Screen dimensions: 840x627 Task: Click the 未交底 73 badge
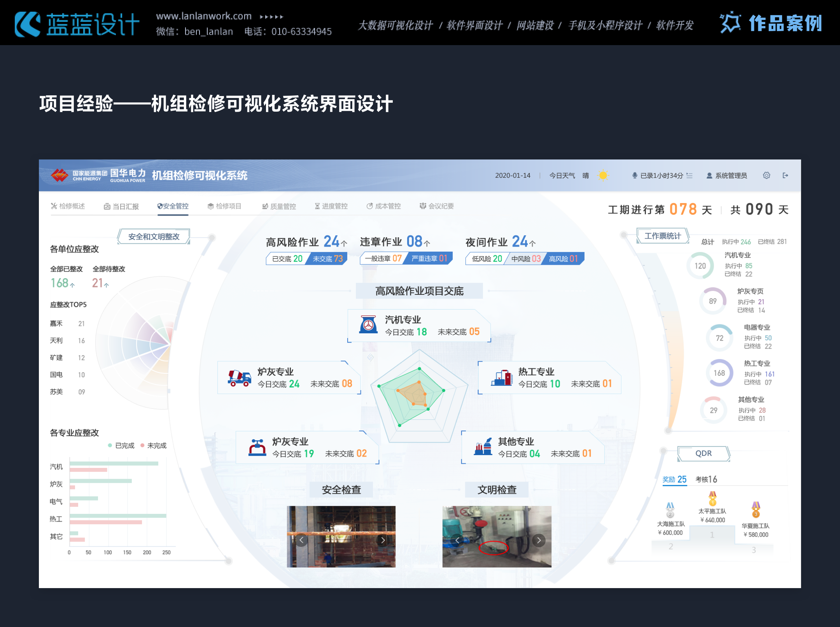[x=327, y=259]
